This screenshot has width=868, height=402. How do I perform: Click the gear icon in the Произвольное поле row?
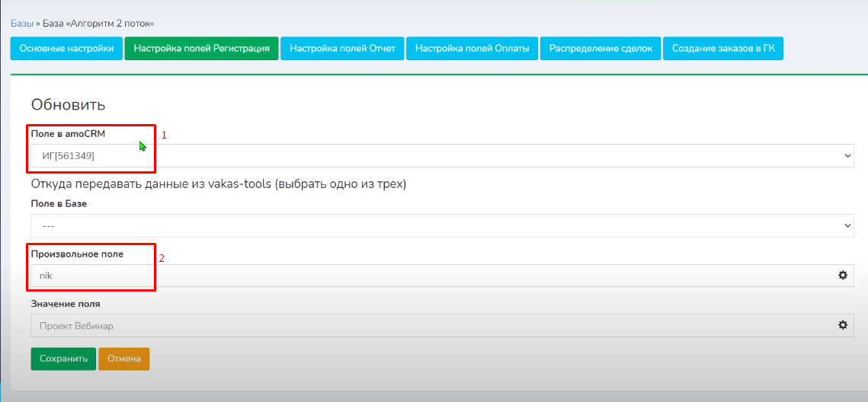pos(842,276)
